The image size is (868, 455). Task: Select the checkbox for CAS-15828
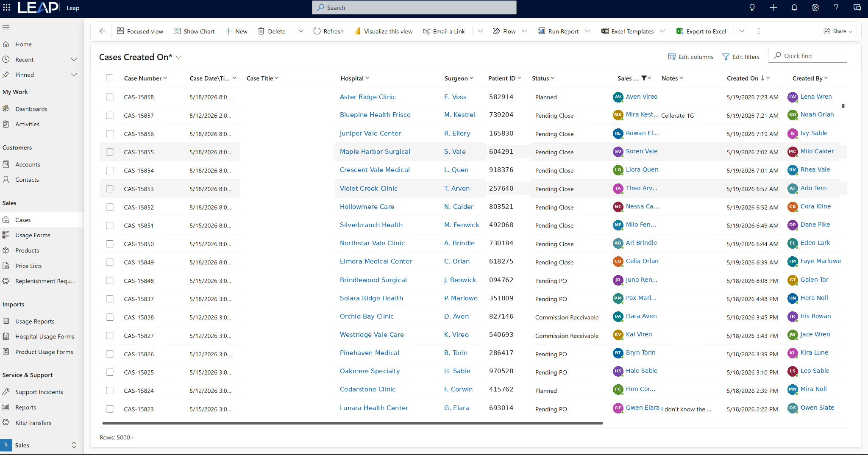coord(110,317)
